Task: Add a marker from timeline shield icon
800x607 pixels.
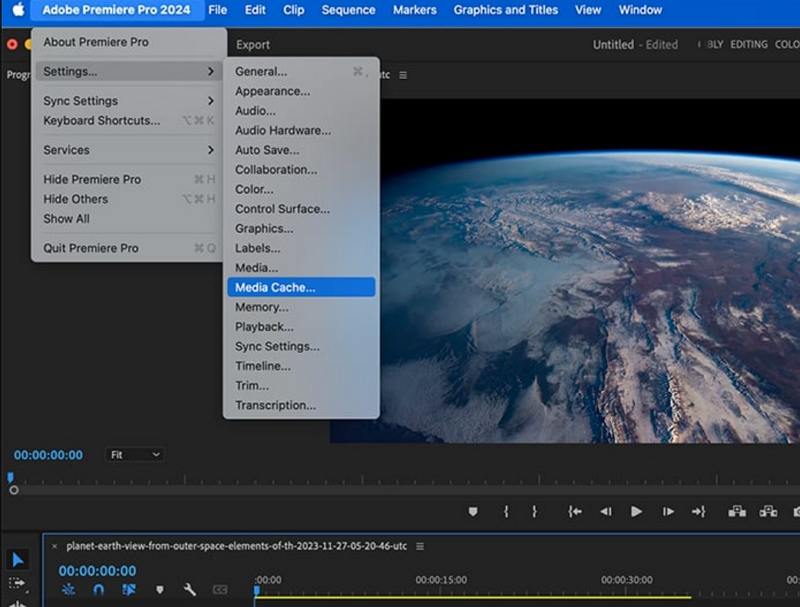Action: coord(160,590)
